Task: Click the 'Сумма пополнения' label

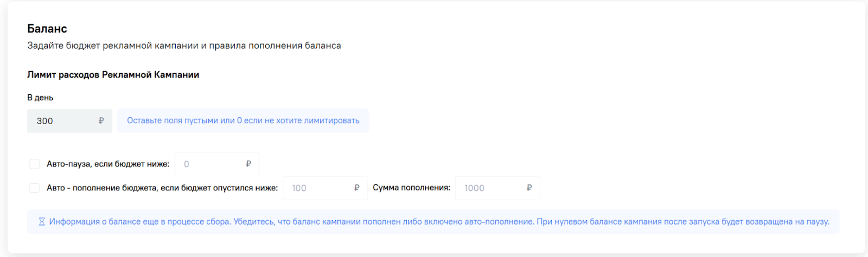Action: click(x=411, y=188)
